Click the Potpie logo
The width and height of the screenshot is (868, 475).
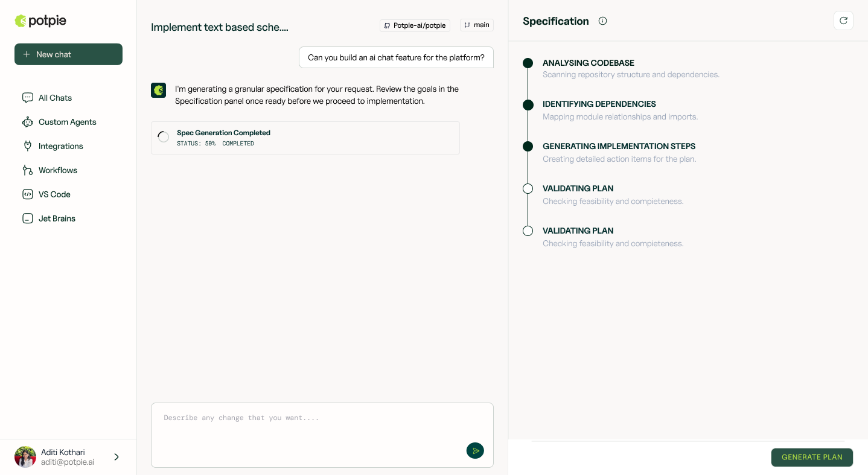tap(39, 20)
